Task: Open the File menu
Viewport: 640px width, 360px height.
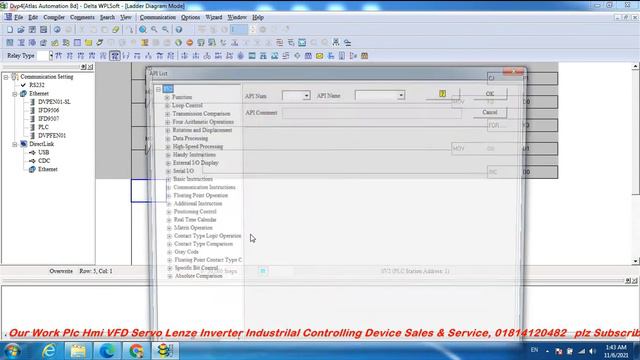Action: (x=18, y=17)
